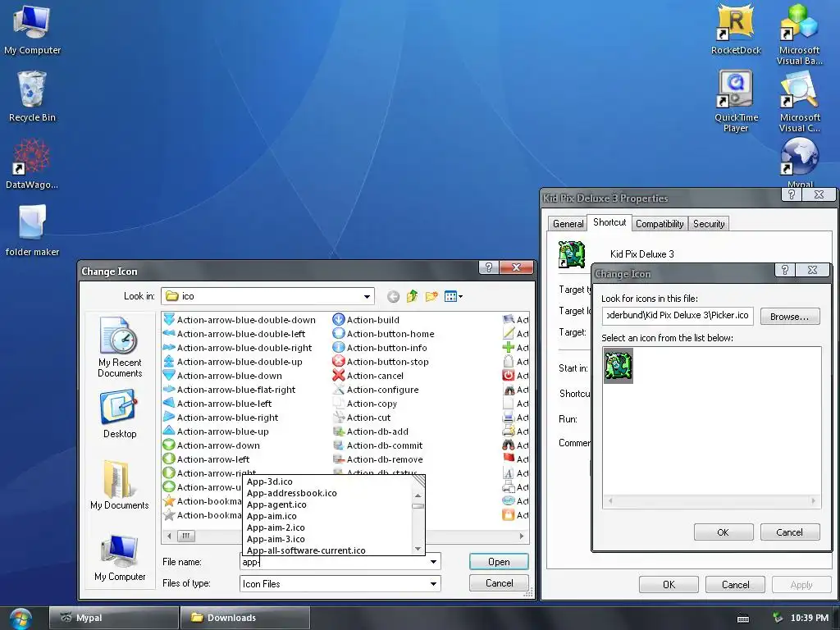The height and width of the screenshot is (630, 840).
Task: Open the General tab
Action: click(568, 224)
